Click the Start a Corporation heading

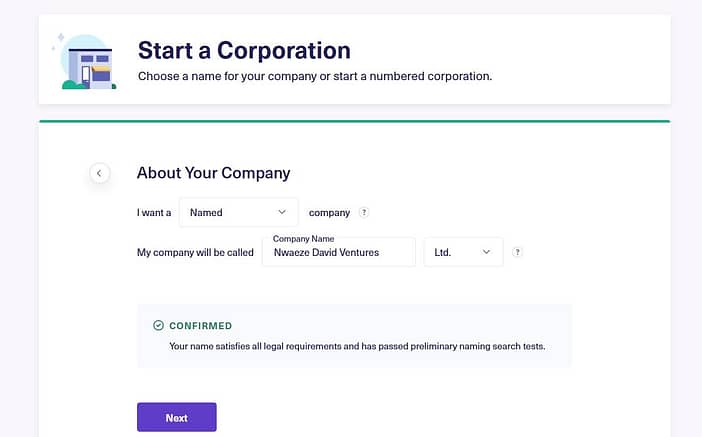244,50
